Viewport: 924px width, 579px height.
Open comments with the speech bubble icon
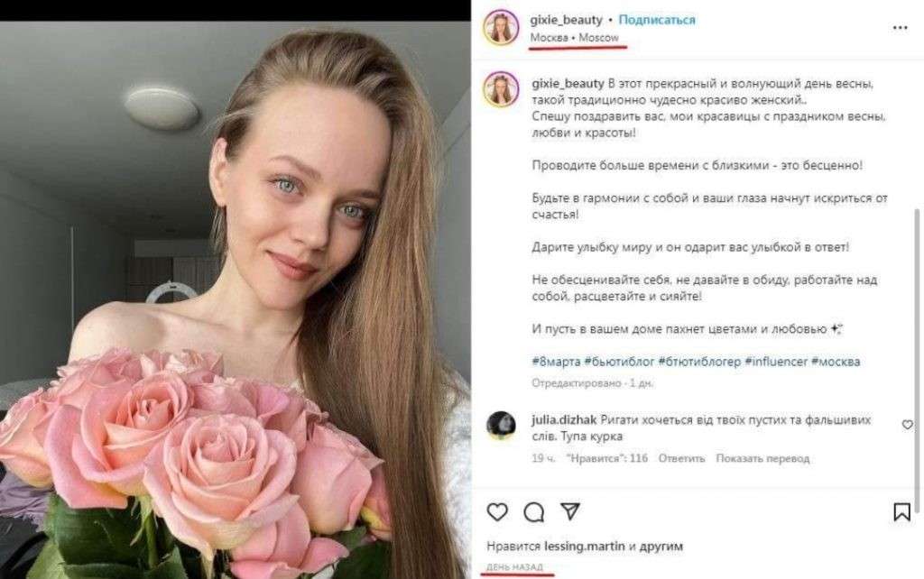point(534,512)
